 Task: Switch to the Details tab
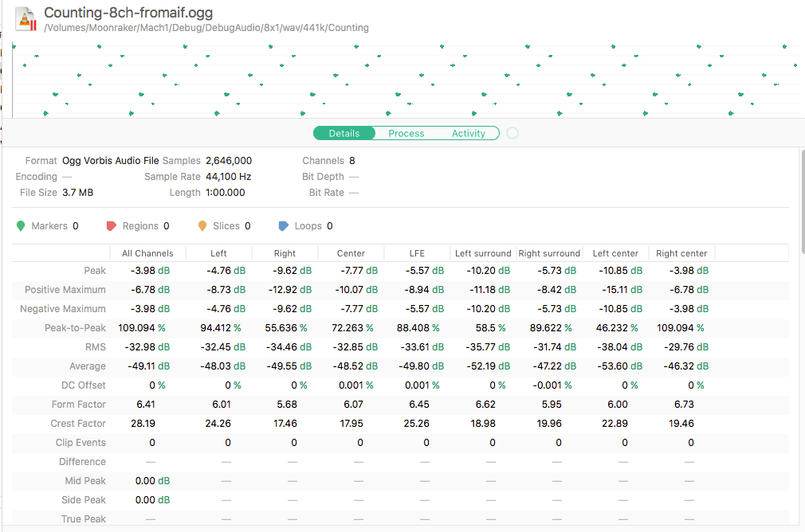point(344,133)
